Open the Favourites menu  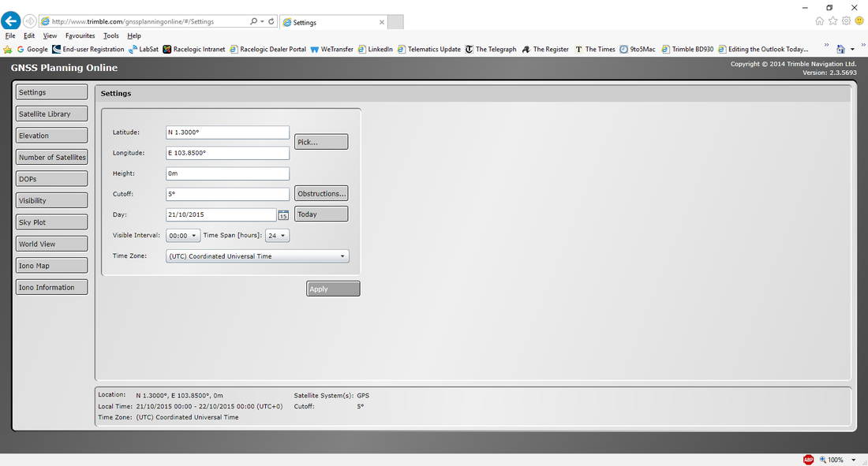(x=80, y=35)
